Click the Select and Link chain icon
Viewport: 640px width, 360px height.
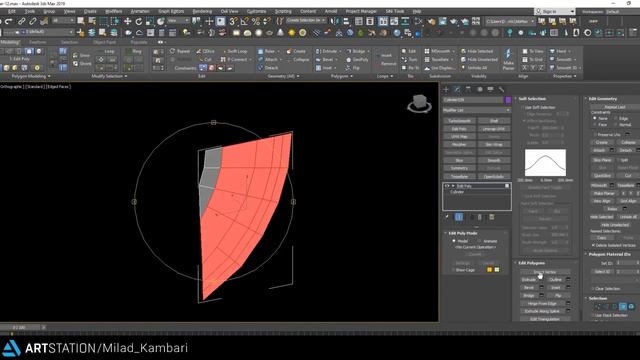(x=21, y=21)
